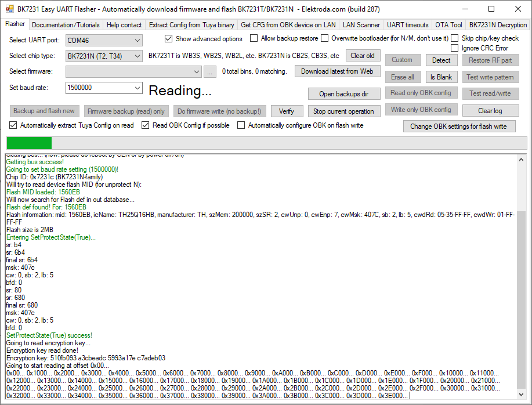Click Test write pattern button
Image resolution: width=532 pixels, height=405 pixels.
pyautogui.click(x=490, y=77)
